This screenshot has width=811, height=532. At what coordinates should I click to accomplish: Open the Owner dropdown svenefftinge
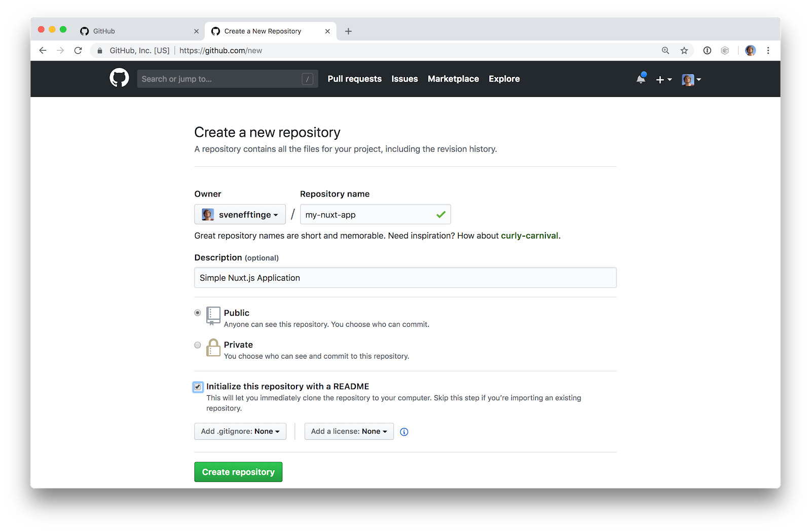(240, 214)
